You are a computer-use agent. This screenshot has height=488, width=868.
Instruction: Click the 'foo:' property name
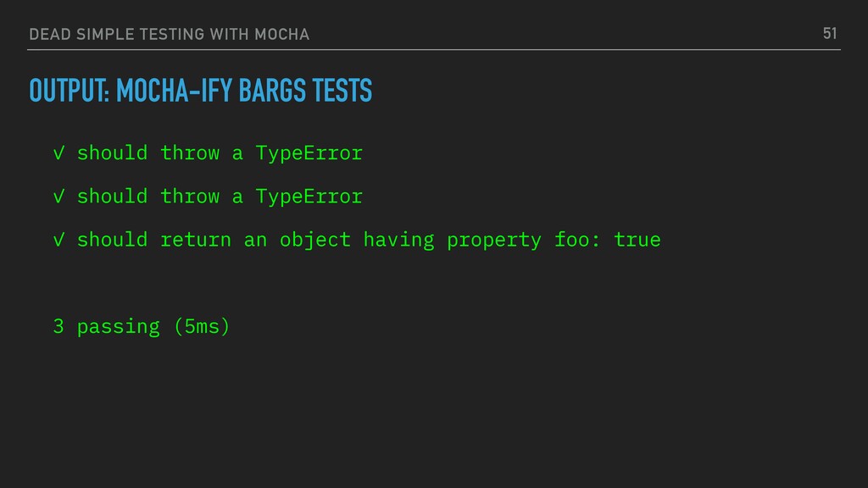[577, 240]
